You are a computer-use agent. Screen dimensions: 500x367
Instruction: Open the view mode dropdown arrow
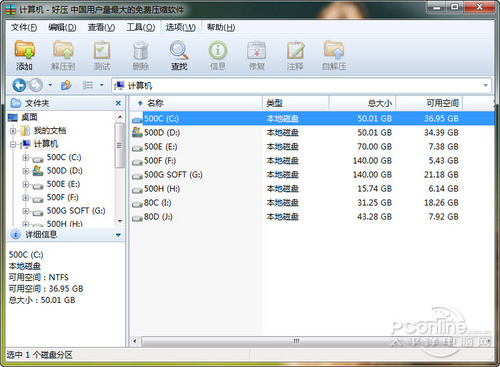click(101, 85)
